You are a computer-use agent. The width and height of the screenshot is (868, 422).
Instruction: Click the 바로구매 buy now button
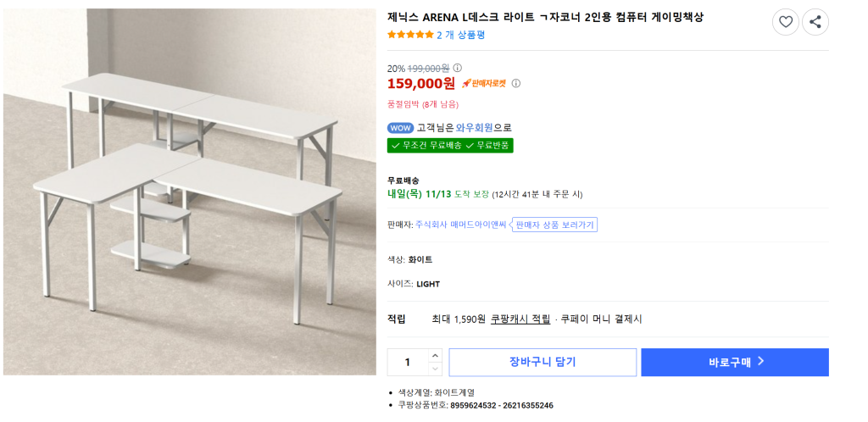tap(735, 362)
